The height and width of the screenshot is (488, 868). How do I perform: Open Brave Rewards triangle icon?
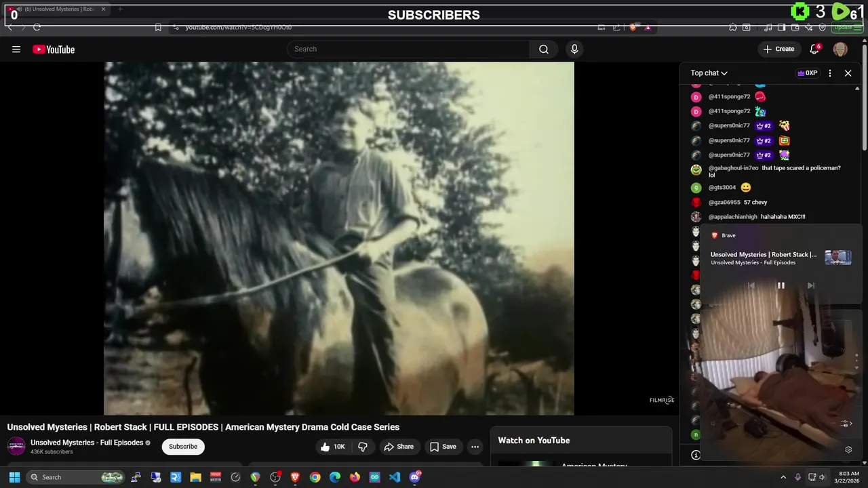pos(648,27)
